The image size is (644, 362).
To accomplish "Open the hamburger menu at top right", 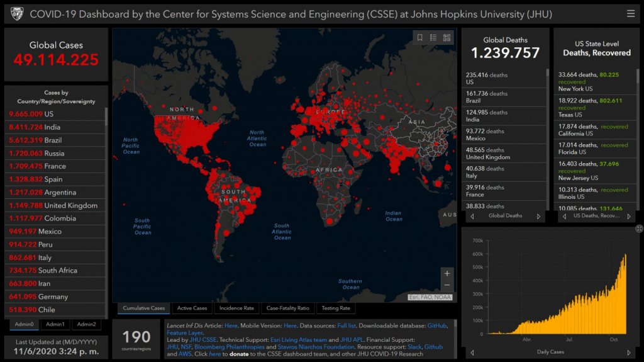I will click(630, 13).
